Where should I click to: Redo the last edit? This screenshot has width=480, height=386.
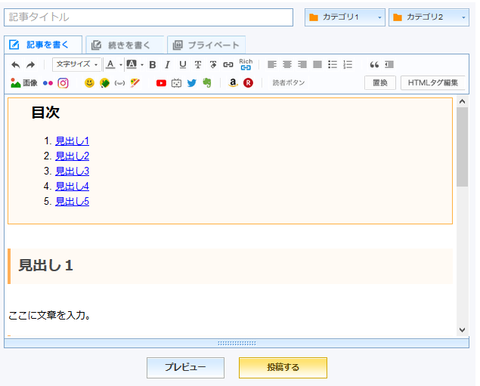31,65
